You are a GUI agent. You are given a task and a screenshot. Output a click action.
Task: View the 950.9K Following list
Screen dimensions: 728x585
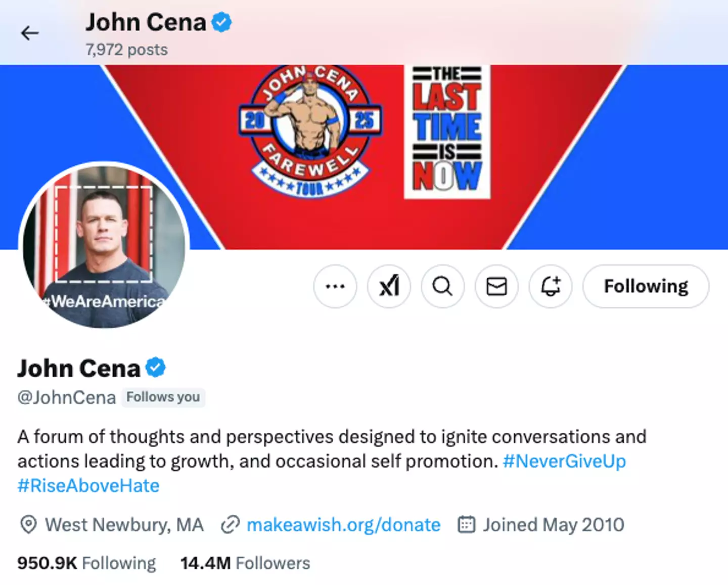point(86,563)
